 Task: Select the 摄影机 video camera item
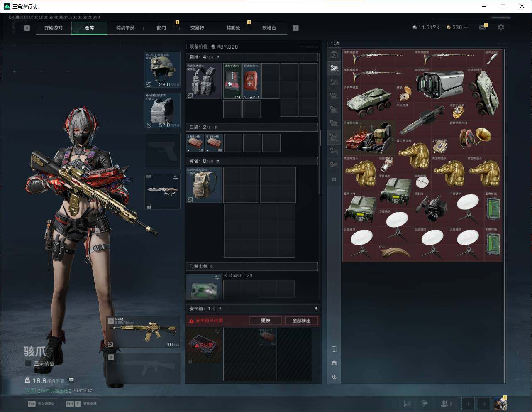[x=431, y=209]
